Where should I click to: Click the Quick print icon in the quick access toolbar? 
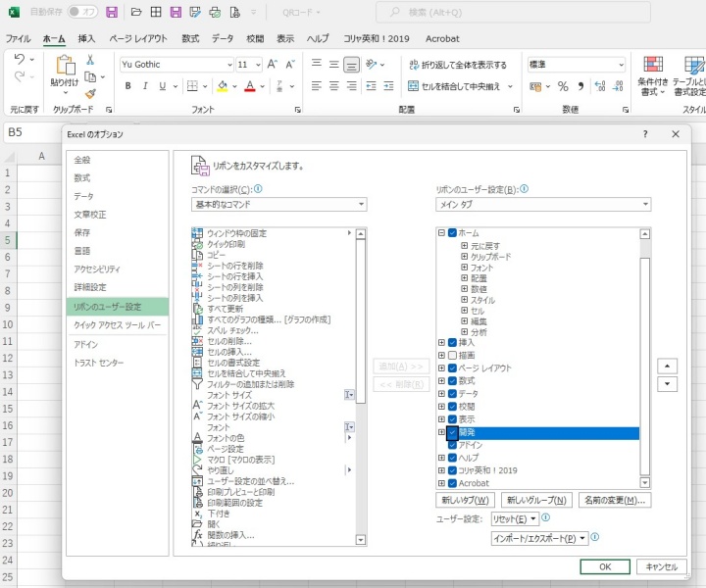215,12
